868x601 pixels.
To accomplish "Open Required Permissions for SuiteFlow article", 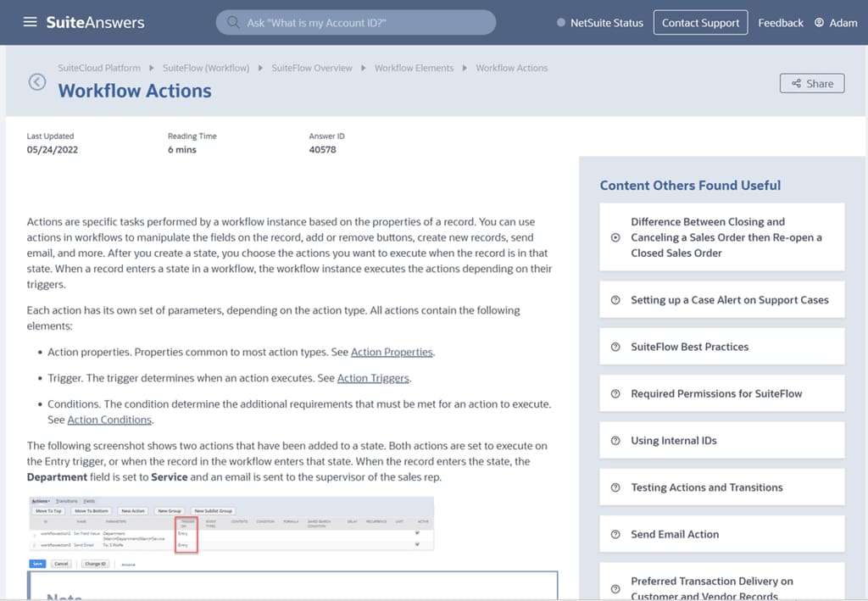I will pos(722,393).
